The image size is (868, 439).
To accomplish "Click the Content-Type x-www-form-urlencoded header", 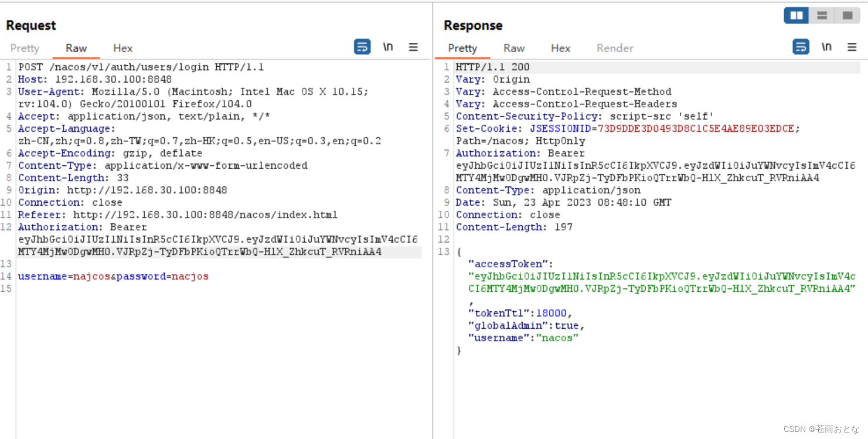I will coord(162,165).
